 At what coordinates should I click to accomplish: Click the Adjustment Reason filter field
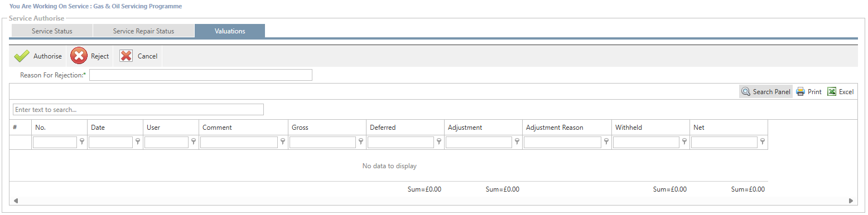point(562,143)
